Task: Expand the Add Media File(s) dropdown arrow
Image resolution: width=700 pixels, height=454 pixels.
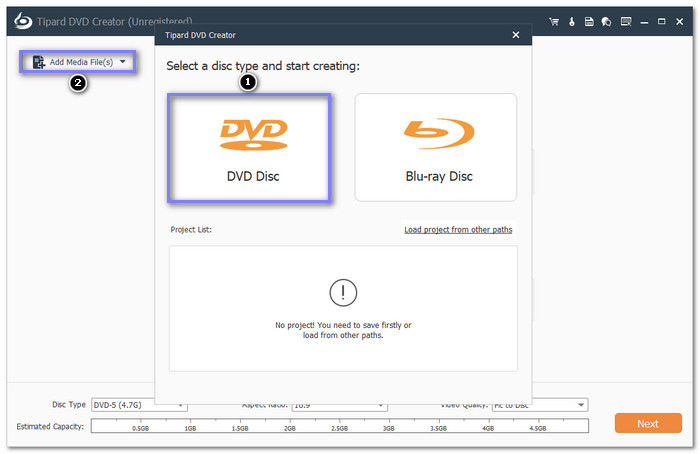Action: pyautogui.click(x=123, y=62)
